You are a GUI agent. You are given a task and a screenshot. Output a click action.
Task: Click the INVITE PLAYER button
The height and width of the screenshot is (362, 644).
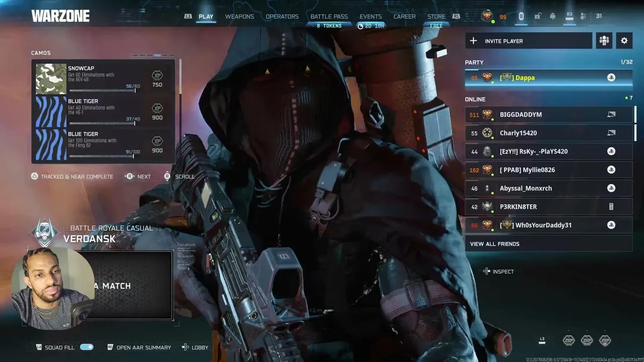pos(529,41)
